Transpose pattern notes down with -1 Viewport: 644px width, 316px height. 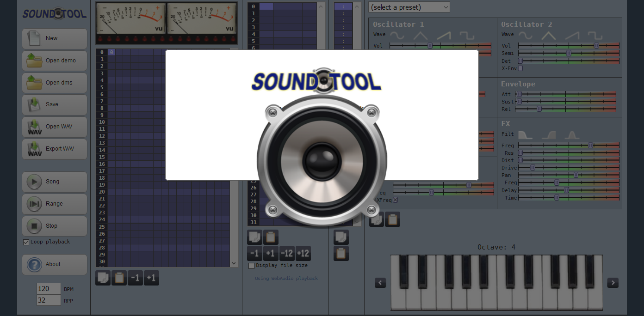[254, 254]
